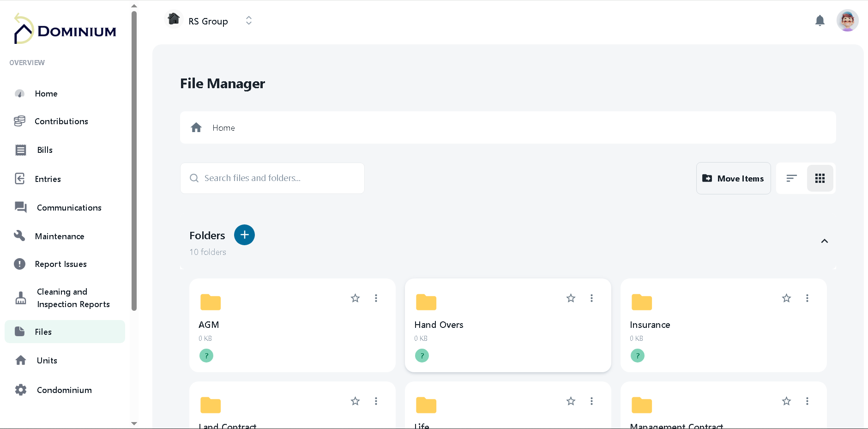Create a new folder with the plus button
Image resolution: width=868 pixels, height=429 pixels.
point(244,235)
